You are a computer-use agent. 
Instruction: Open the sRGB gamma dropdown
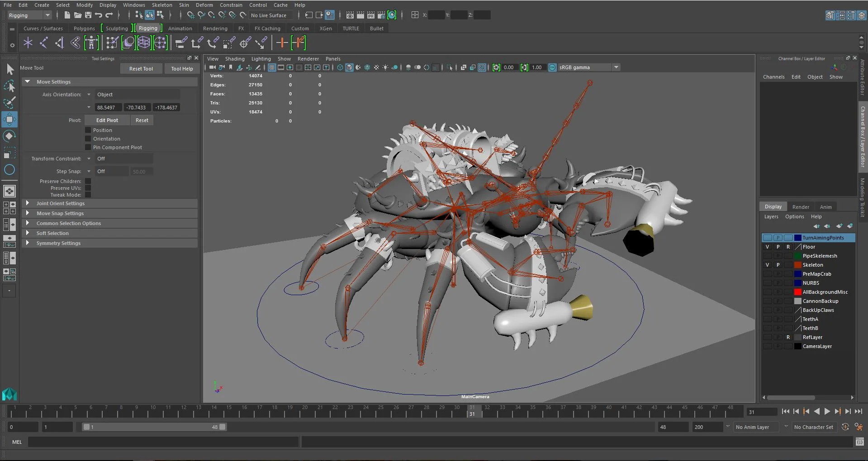tap(616, 67)
